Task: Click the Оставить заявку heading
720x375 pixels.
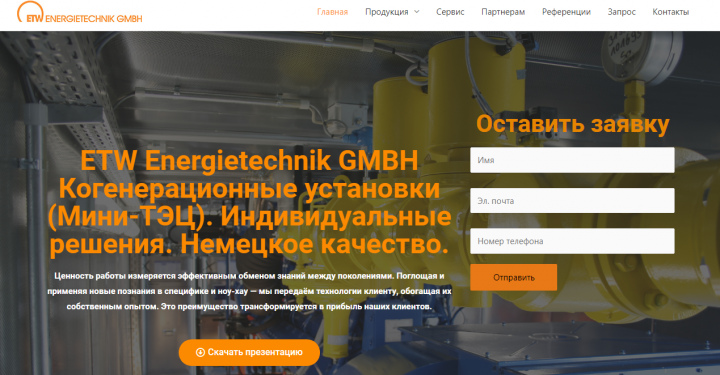Action: pos(573,124)
